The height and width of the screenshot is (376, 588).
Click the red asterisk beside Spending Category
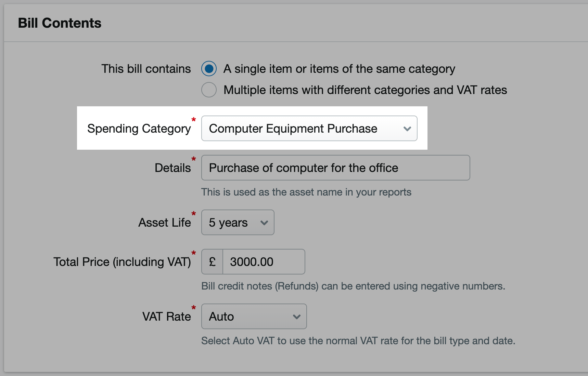(x=194, y=120)
